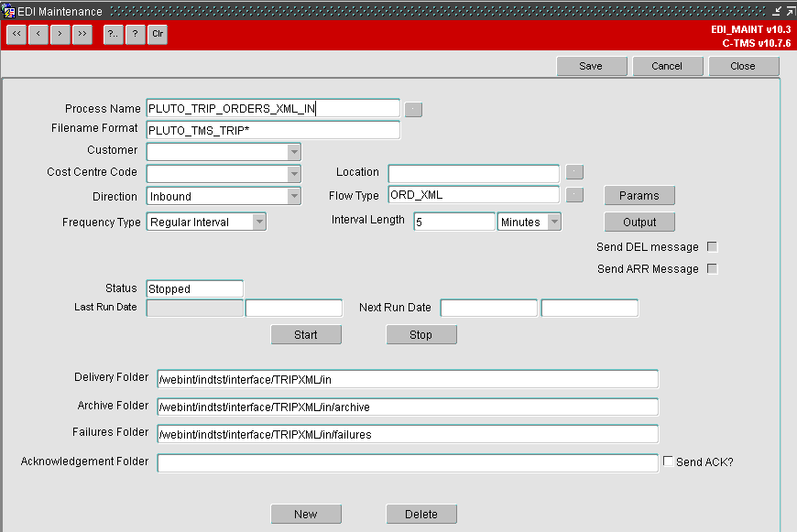Click the Clr clear toolbar button
Image resolution: width=797 pixels, height=532 pixels.
(x=158, y=34)
